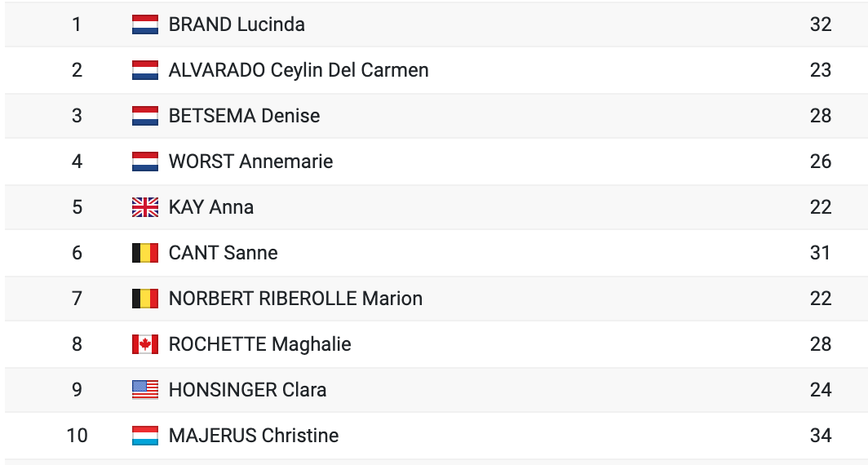Open the CANT Sanne rider link

(x=223, y=253)
